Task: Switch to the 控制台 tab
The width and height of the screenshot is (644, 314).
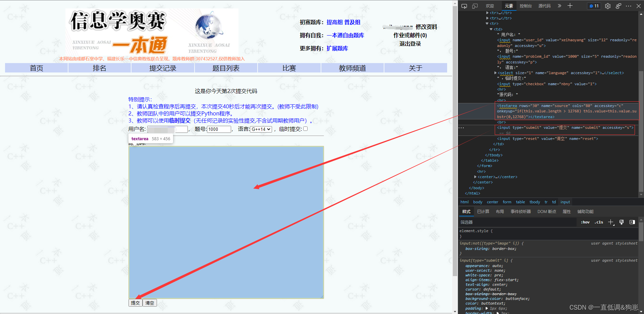Action: point(525,6)
